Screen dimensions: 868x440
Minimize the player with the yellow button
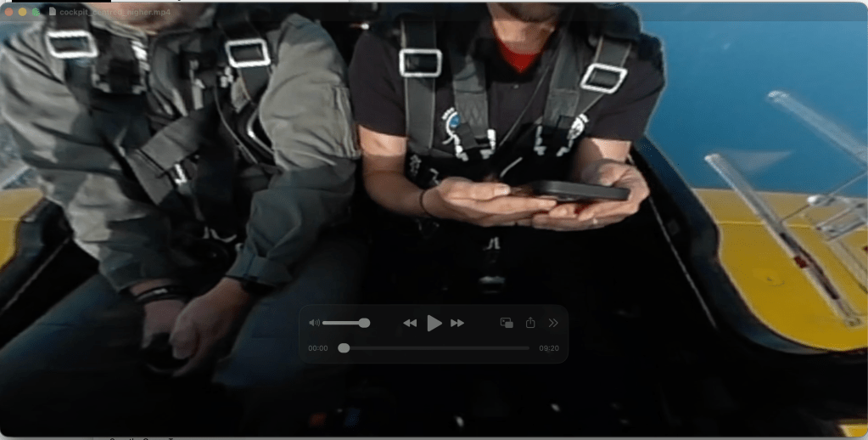23,12
